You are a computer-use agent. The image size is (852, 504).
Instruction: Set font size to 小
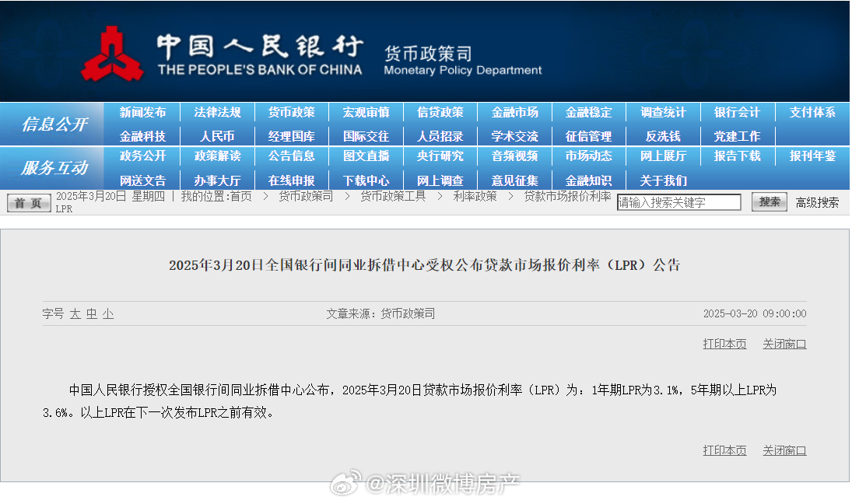[x=108, y=314]
